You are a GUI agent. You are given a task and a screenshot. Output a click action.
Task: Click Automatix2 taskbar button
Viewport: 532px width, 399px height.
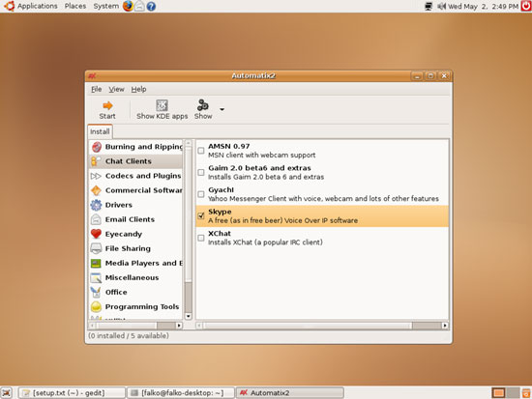[290, 393]
